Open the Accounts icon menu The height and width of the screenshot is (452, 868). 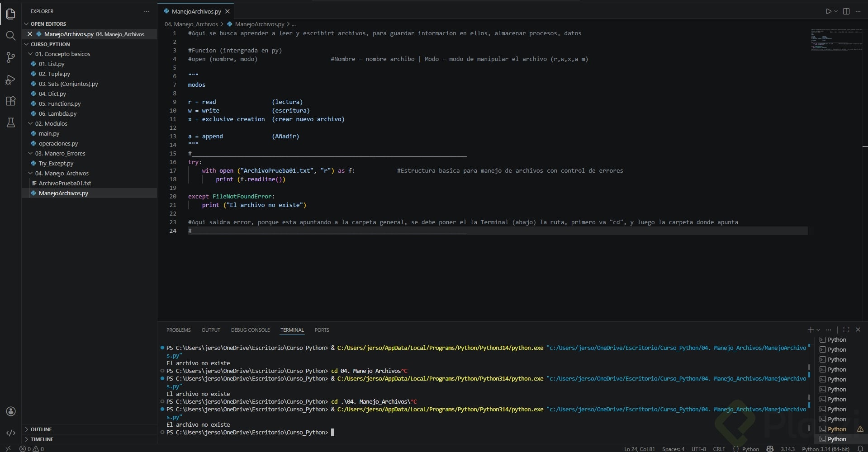tap(10, 411)
